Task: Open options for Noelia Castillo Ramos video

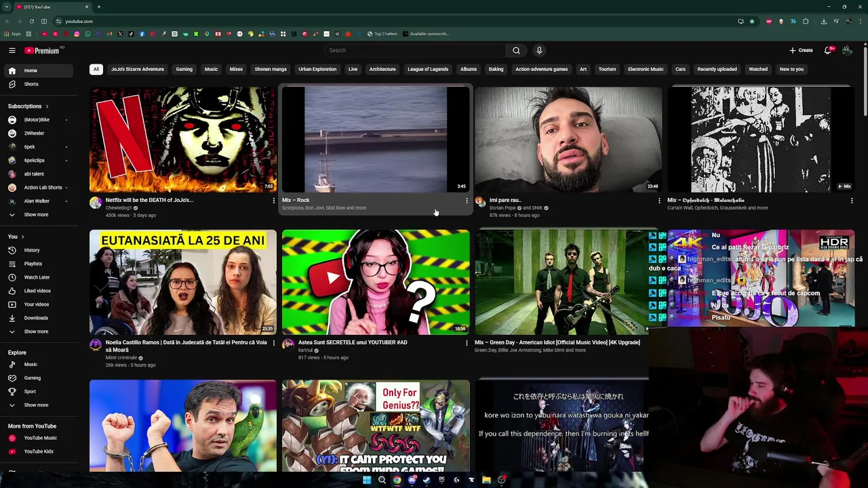Action: [274, 343]
